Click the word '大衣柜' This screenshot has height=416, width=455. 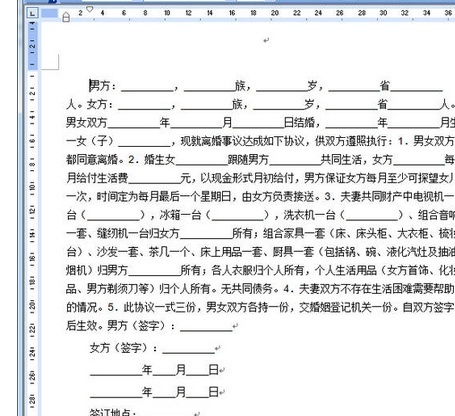(x=413, y=233)
